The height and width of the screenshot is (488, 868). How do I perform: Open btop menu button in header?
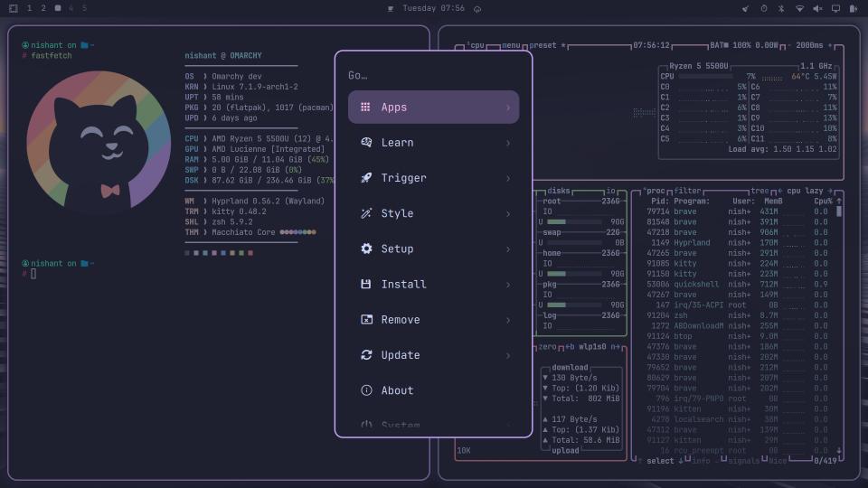click(x=511, y=45)
